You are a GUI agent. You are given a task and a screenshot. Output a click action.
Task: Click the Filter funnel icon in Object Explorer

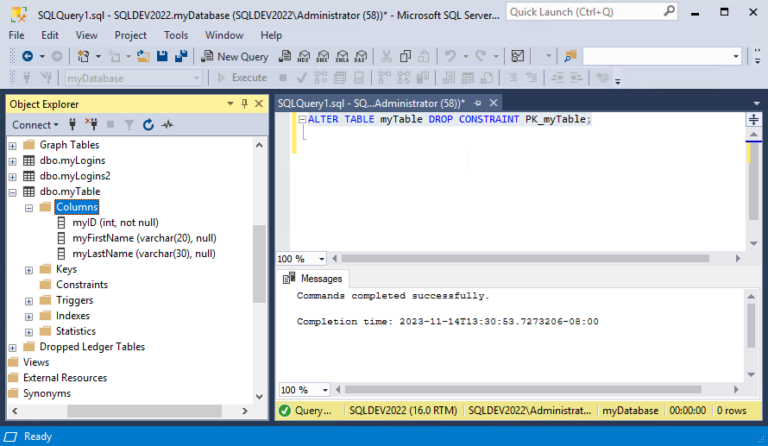pos(129,125)
